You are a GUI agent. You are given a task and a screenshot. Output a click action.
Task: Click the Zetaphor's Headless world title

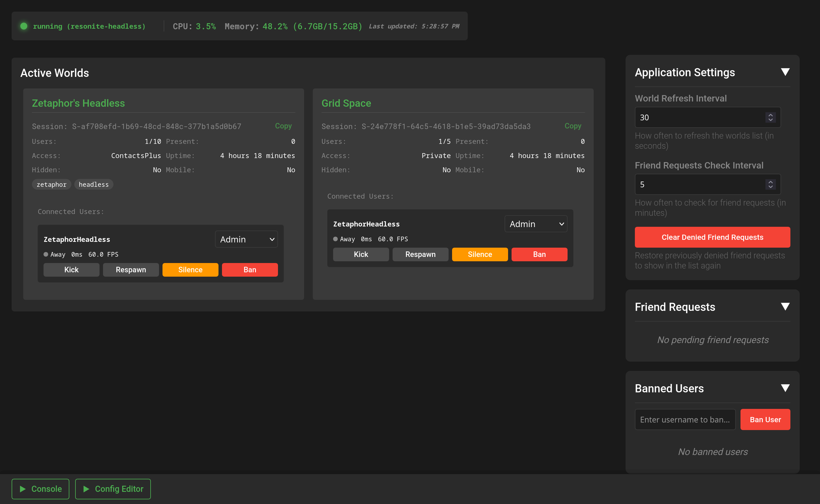coord(78,103)
